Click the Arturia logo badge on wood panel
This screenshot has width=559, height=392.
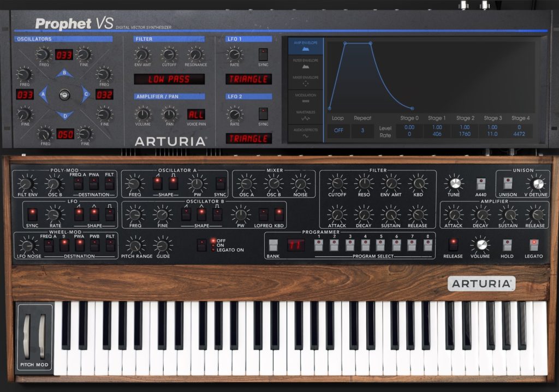481,283
